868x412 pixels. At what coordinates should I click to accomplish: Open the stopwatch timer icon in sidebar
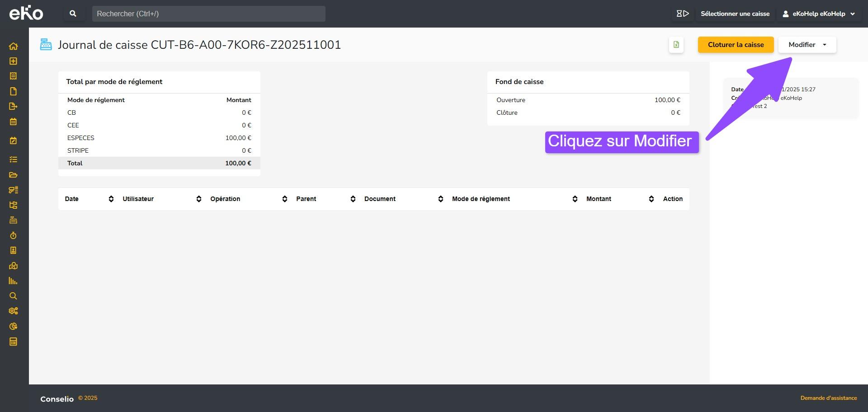[13, 235]
